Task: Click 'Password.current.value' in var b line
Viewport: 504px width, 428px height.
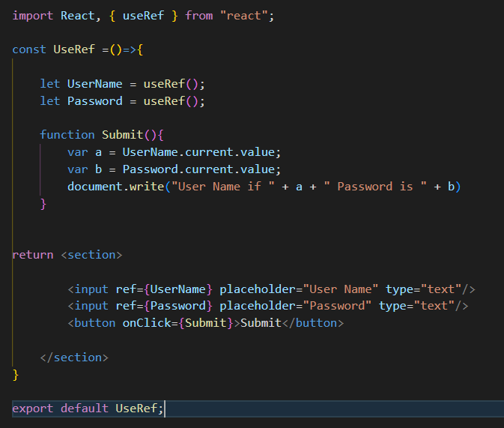Action: click(x=198, y=169)
